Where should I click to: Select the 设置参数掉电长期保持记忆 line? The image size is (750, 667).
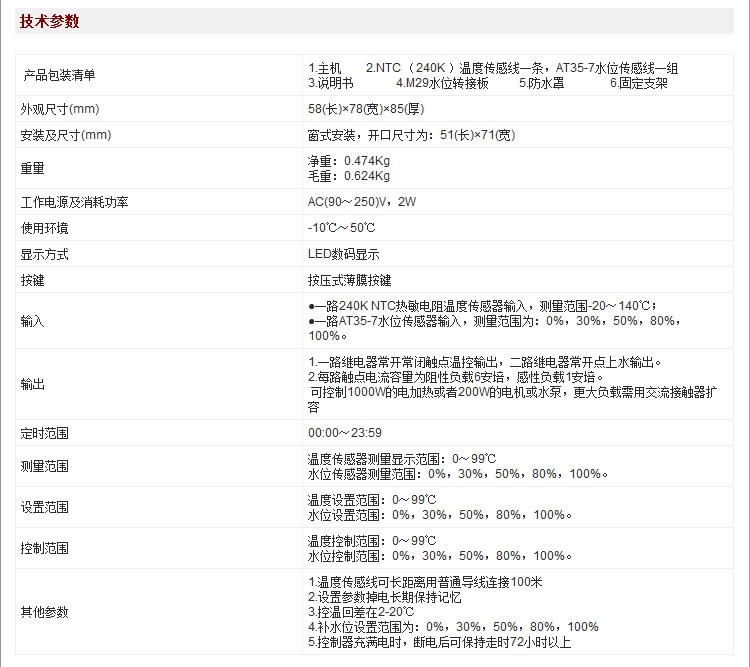(x=385, y=597)
